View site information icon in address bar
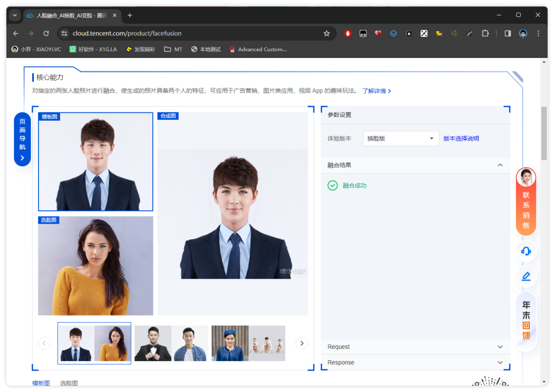Screen dimensions: 554x392 coord(64,33)
